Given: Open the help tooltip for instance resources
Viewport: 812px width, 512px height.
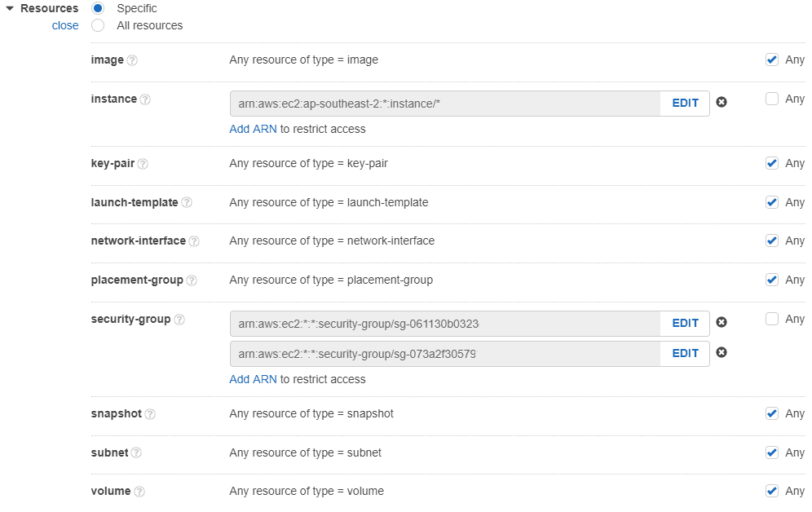Looking at the screenshot, I should (147, 99).
